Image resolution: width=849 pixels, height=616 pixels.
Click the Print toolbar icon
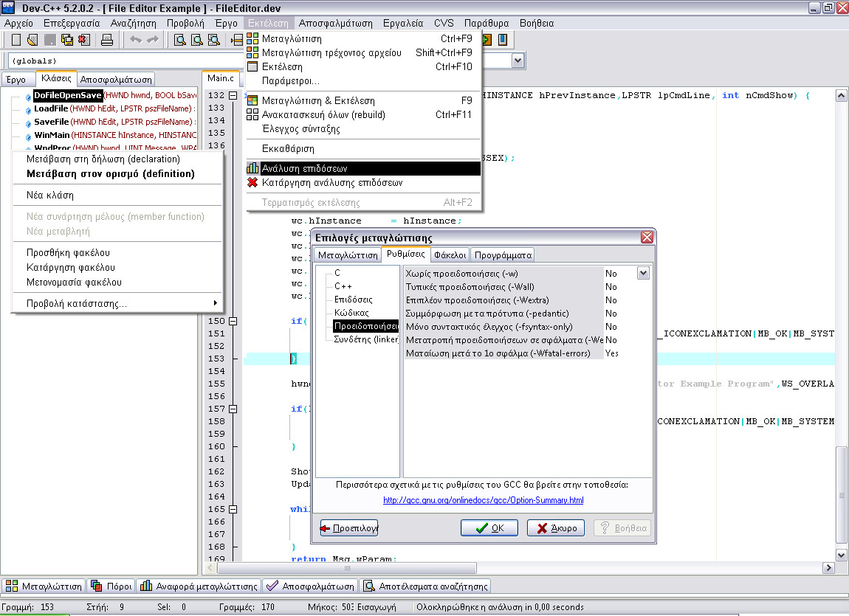[x=107, y=40]
